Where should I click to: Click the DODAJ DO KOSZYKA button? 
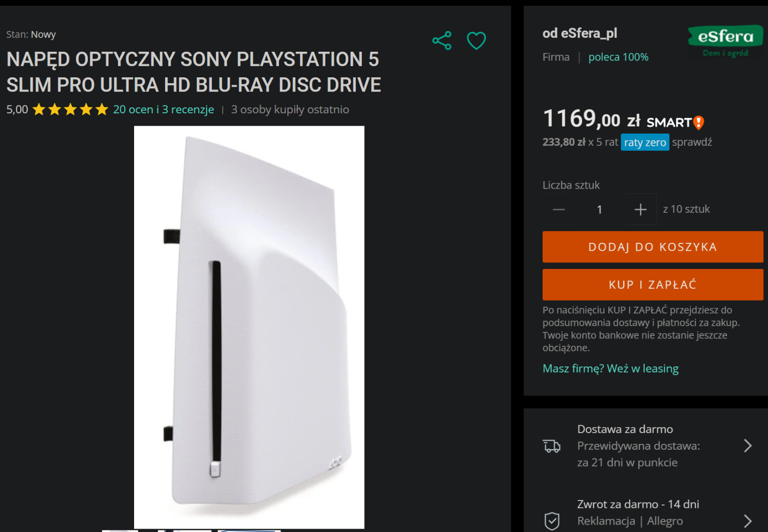click(653, 247)
